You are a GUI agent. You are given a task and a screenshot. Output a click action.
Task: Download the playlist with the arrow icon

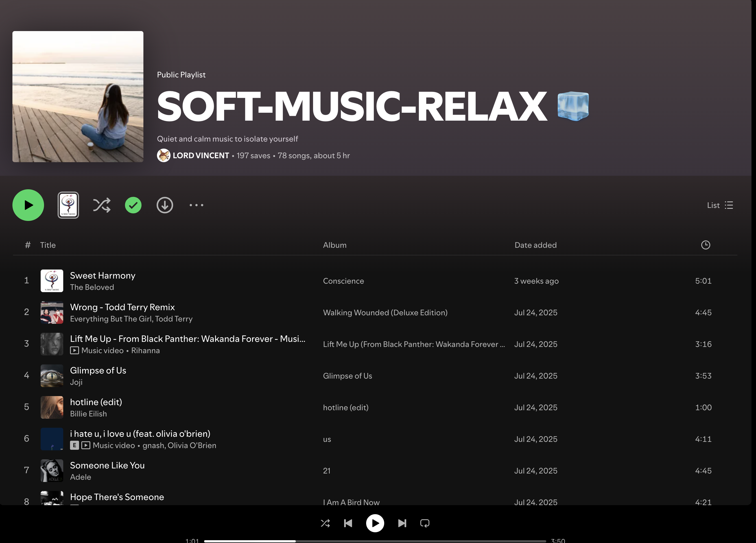tap(165, 205)
